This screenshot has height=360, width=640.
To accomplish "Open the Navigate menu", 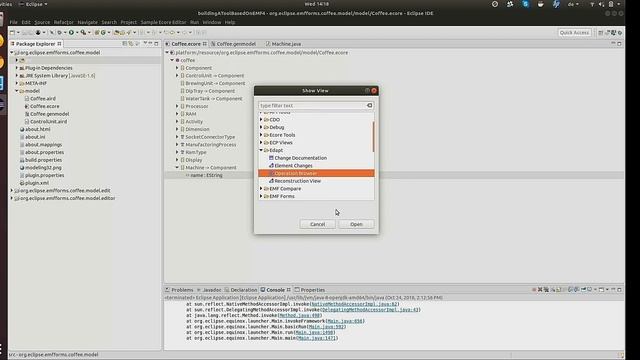I will (x=87, y=22).
